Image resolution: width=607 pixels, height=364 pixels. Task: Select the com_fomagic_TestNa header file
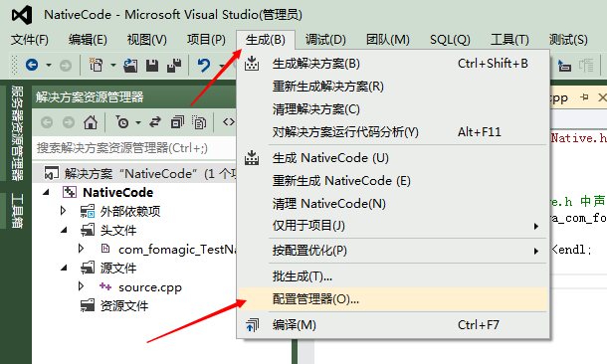(177, 250)
